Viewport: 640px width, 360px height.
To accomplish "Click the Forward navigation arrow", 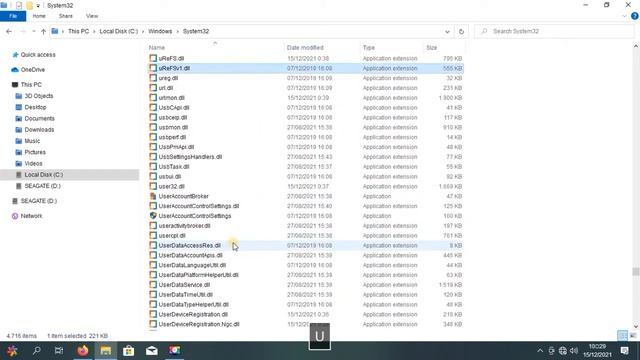I will tap(23, 31).
